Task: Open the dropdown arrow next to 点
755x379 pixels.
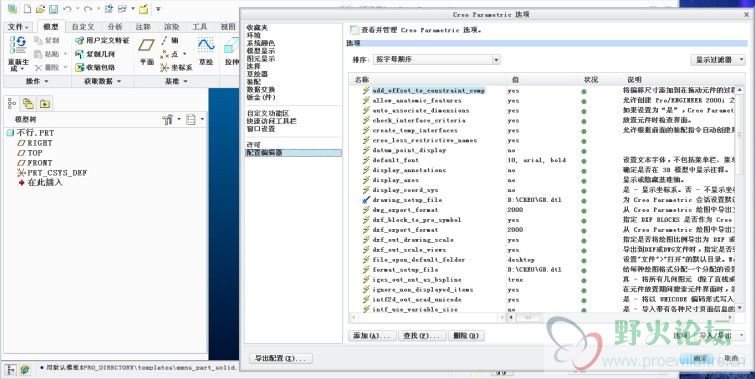Action: coord(184,54)
